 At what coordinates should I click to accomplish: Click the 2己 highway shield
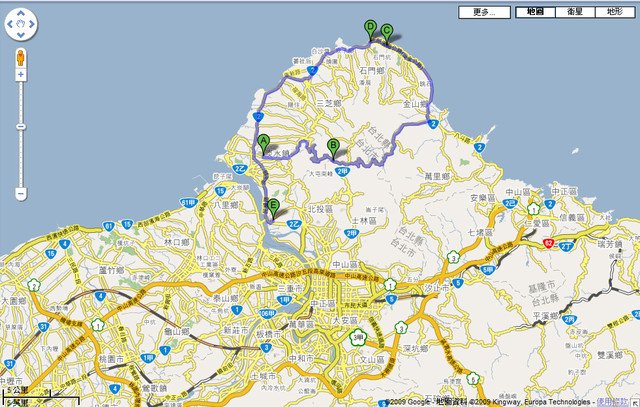(510, 203)
